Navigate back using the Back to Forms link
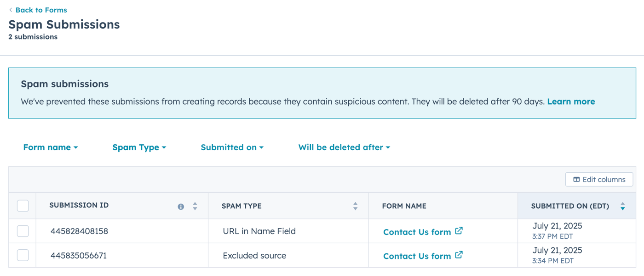This screenshot has height=276, width=644. click(41, 10)
